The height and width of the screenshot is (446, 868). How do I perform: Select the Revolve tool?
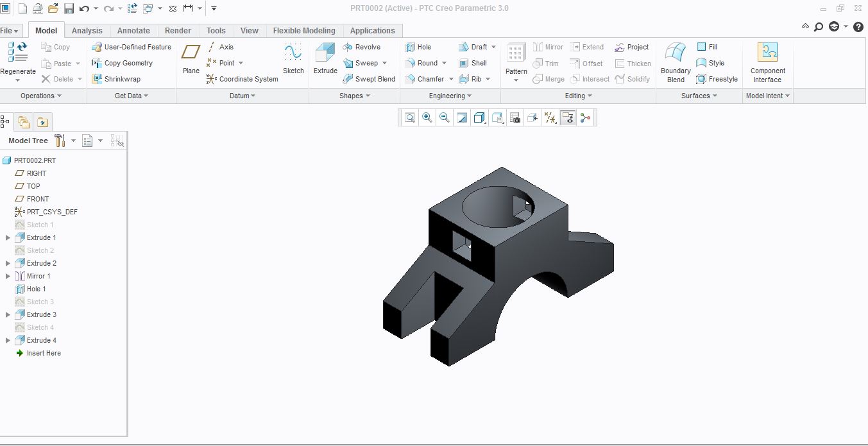click(361, 47)
